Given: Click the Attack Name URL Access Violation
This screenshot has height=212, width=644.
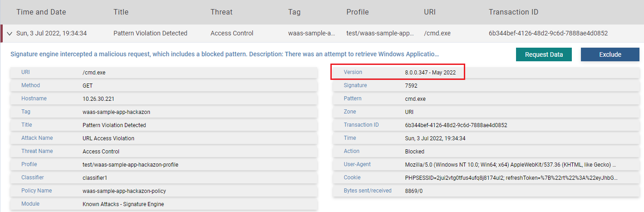Looking at the screenshot, I should [x=108, y=138].
